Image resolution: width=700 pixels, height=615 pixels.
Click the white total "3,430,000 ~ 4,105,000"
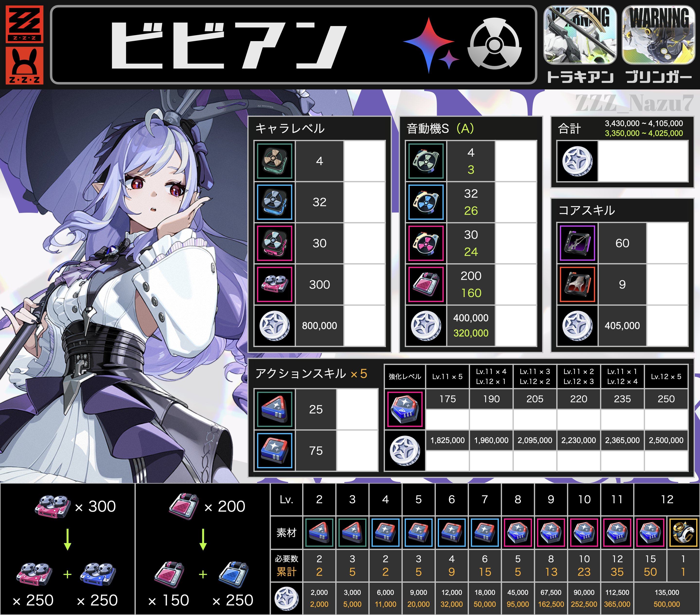644,123
